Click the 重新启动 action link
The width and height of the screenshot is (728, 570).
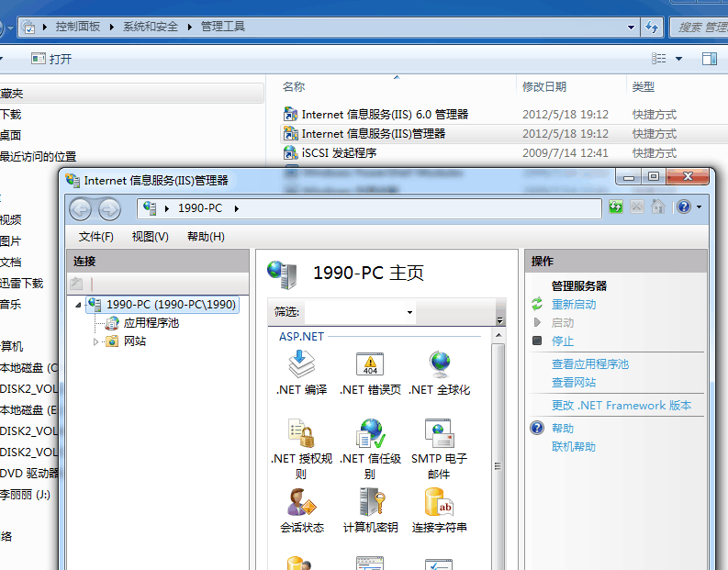click(x=574, y=305)
